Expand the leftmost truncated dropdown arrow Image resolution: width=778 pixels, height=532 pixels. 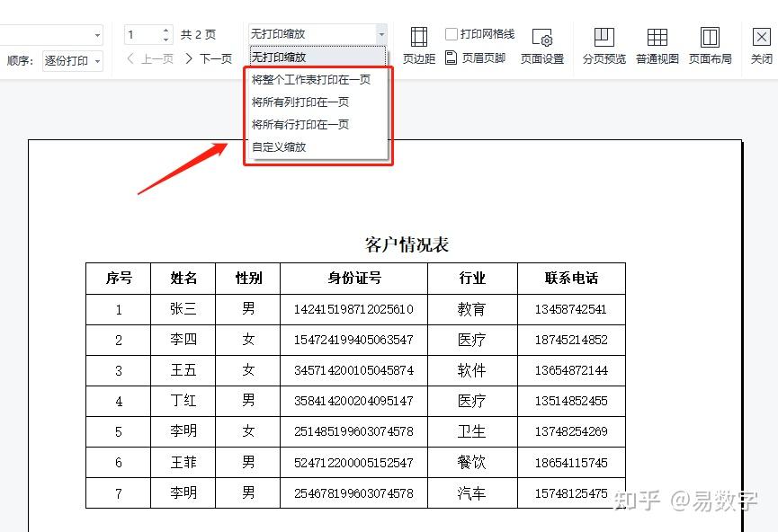(x=97, y=35)
